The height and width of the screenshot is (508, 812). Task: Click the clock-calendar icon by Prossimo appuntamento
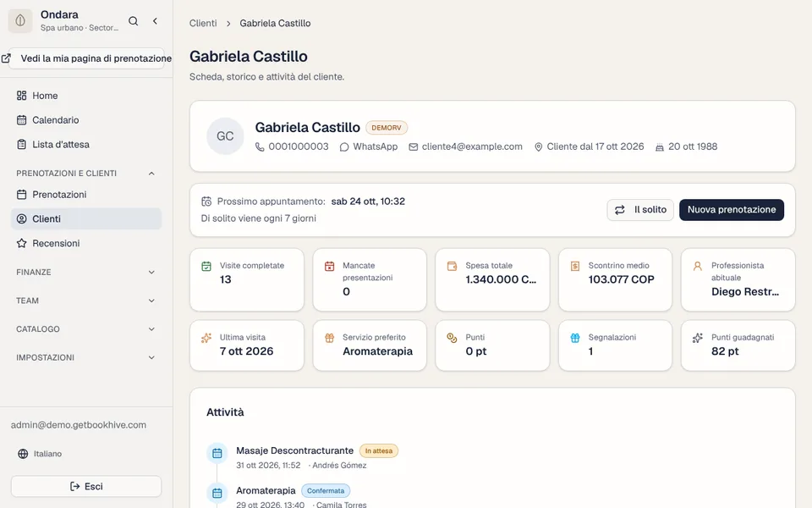[206, 202]
